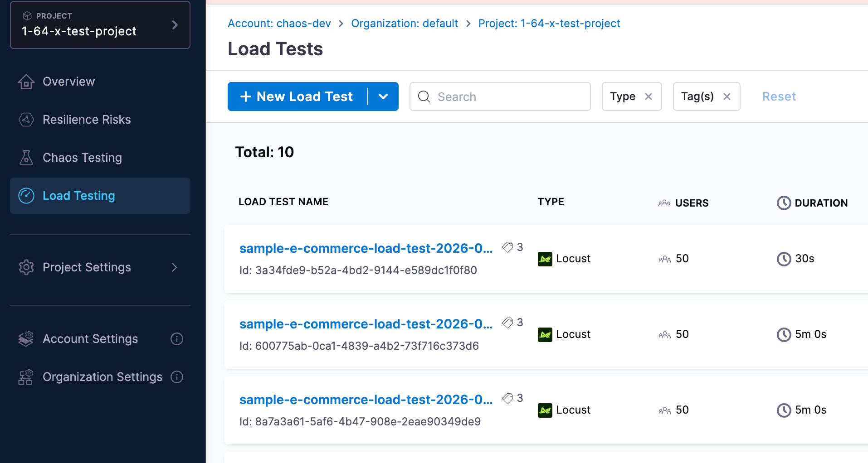
Task: Clear the Tag(s) filter chip
Action: 727,96
